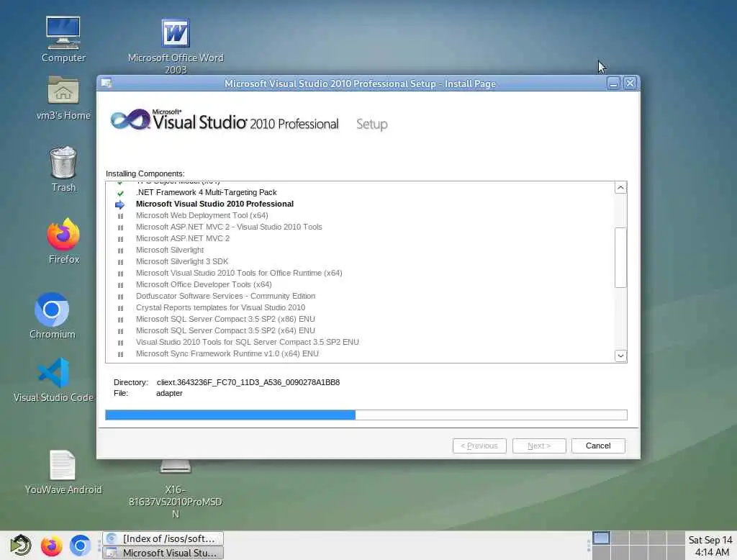Screen dimensions: 737x560
Task: Click the cliext directory path text
Action: click(x=248, y=382)
